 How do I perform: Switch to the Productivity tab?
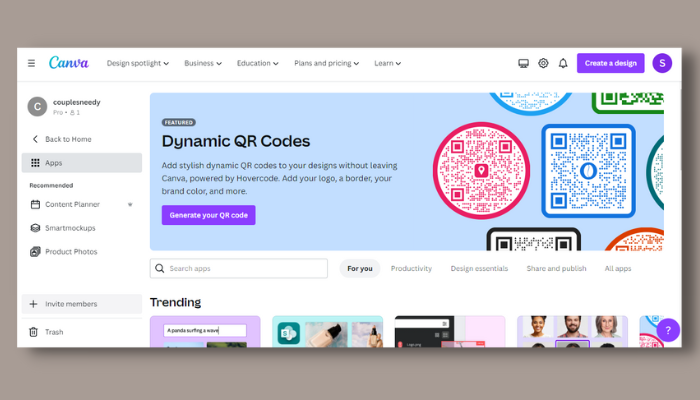(x=411, y=268)
